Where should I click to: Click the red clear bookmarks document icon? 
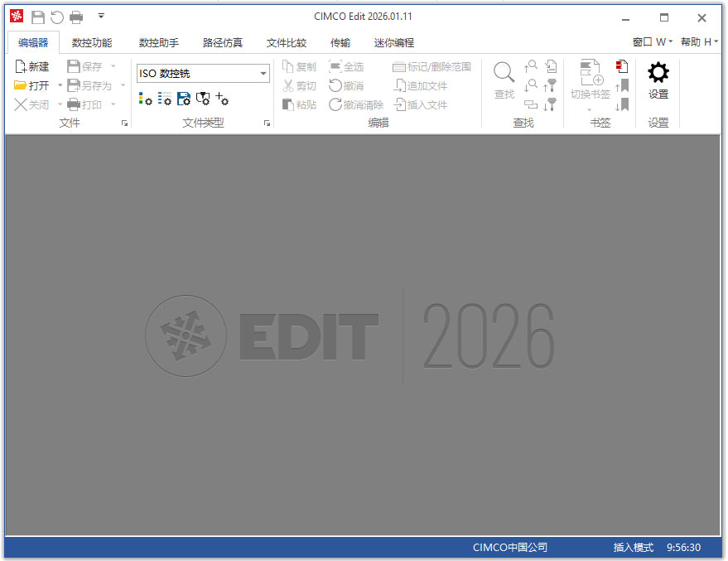click(622, 66)
